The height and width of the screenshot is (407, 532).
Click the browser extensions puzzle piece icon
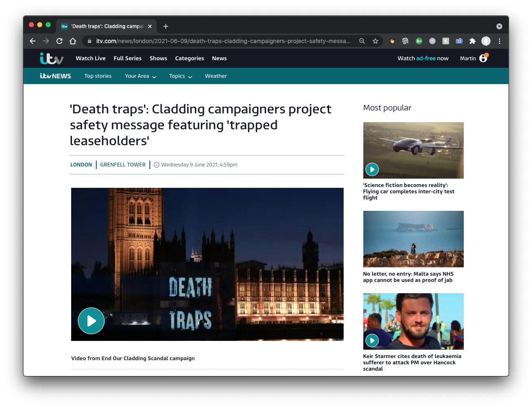(x=472, y=41)
